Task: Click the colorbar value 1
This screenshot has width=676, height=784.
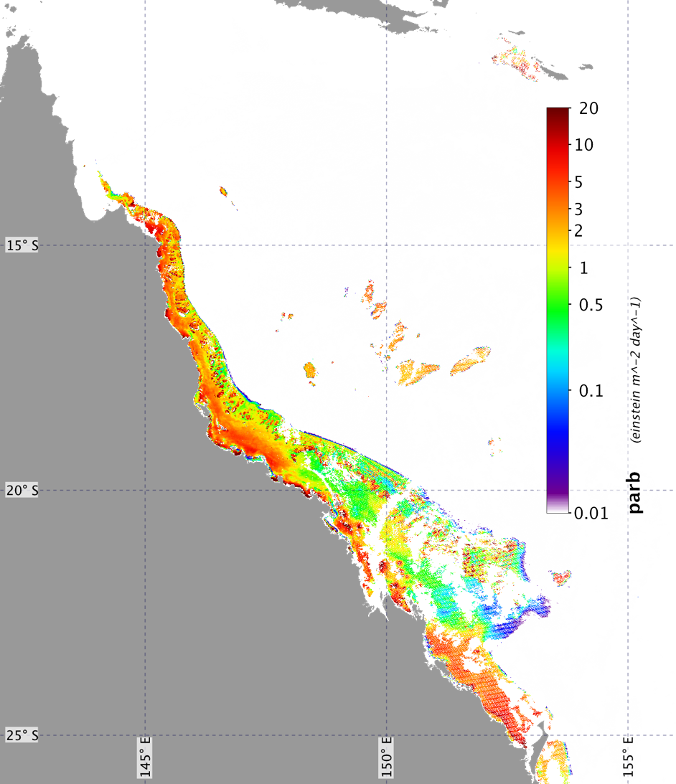Action: [x=583, y=268]
